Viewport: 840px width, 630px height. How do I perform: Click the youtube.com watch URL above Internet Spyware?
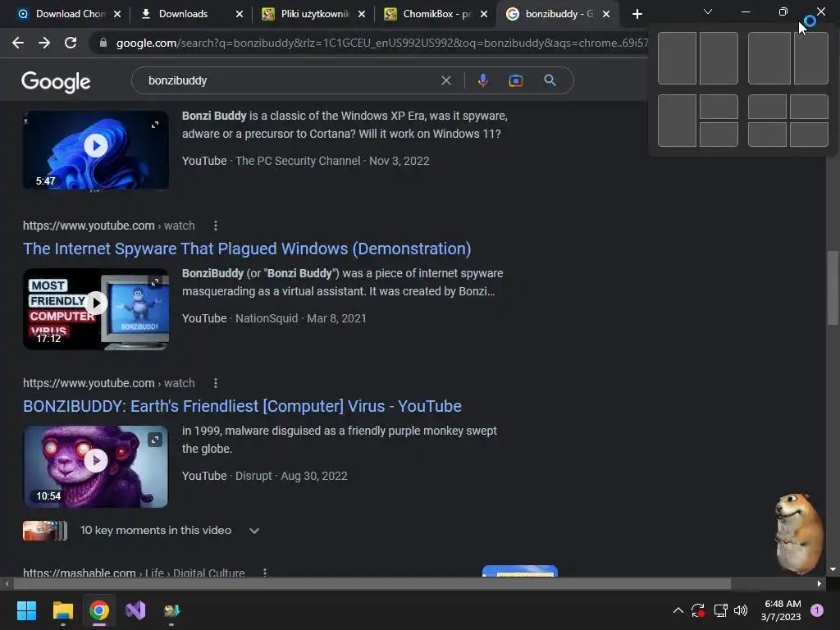[109, 226]
